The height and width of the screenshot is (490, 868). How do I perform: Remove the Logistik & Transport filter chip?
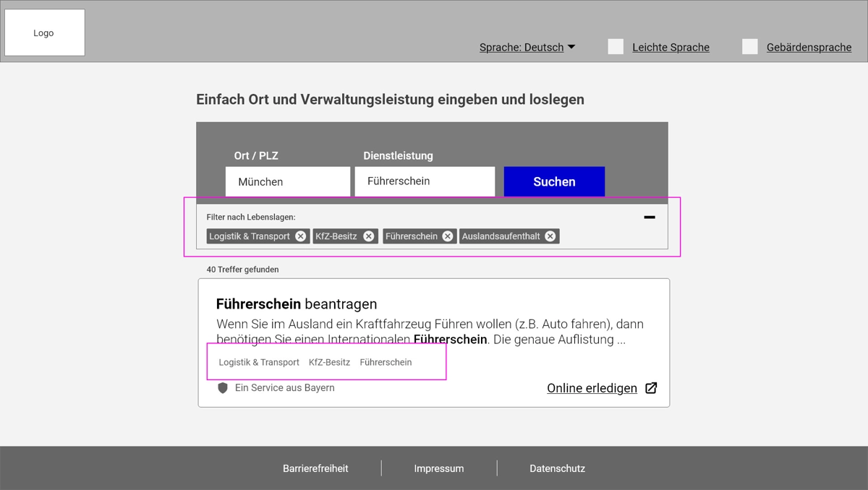click(x=301, y=236)
